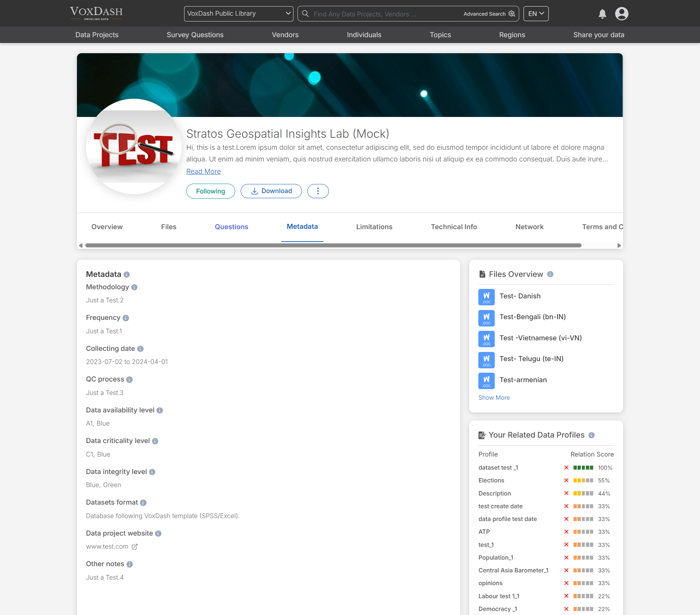This screenshot has height=615, width=700.
Task: Click the three-dot options button on the profile
Action: pos(318,191)
